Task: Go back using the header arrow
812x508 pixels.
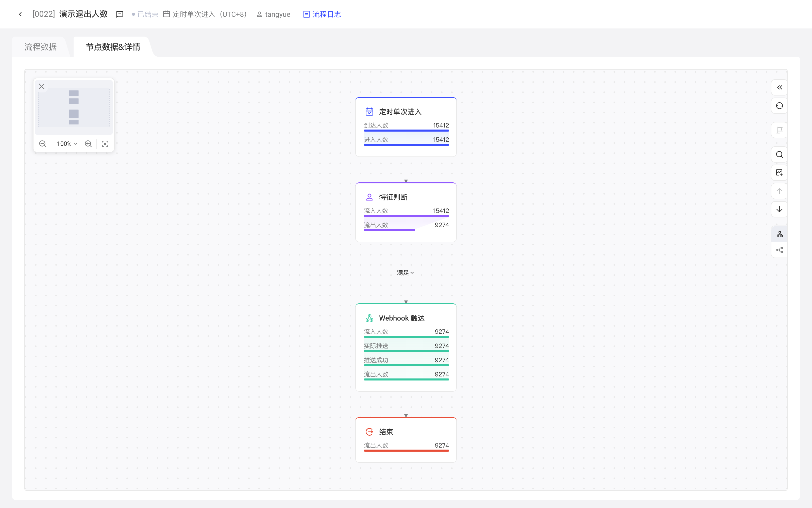Action: (21, 14)
